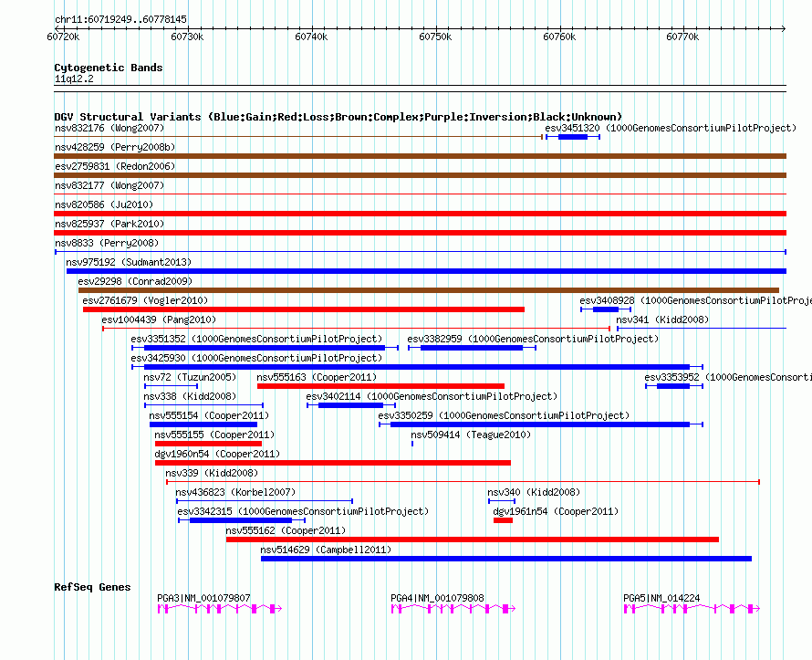Select the PGA4 magenta gene model
The width and height of the screenshot is (812, 660).
click(x=453, y=609)
